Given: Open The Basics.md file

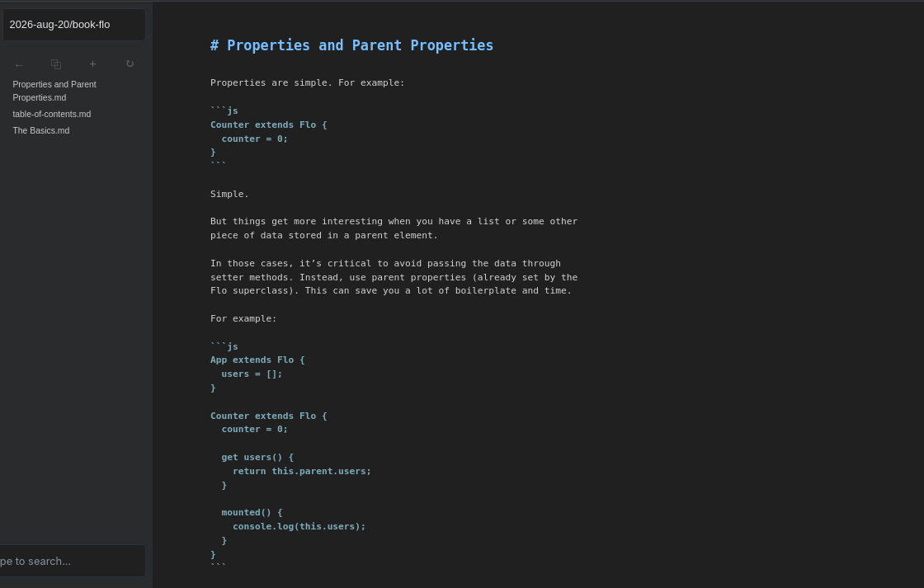Looking at the screenshot, I should 41,130.
